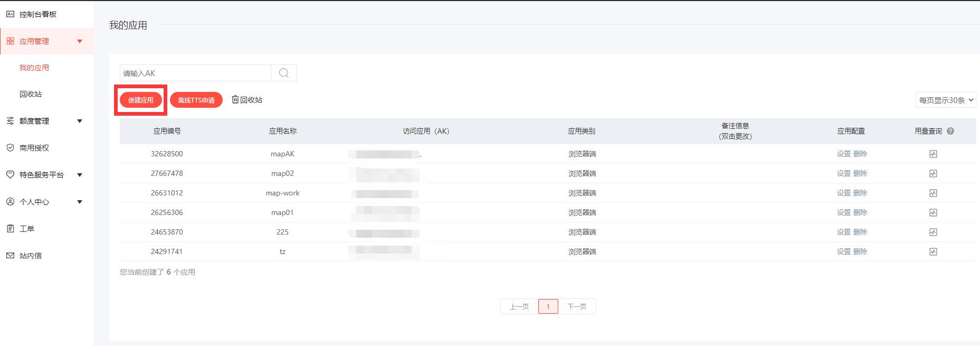Click 设置 for the map01 app
The width and height of the screenshot is (980, 346).
[843, 212]
